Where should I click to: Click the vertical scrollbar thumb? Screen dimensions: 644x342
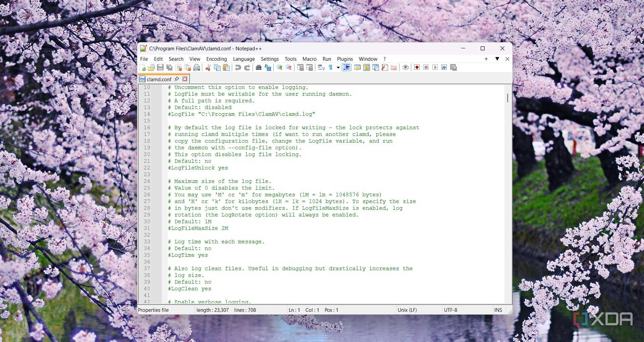[x=508, y=98]
